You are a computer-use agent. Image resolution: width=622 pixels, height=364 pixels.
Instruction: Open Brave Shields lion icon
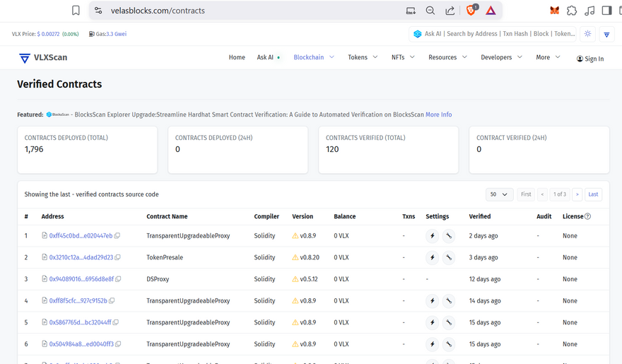pos(471,11)
